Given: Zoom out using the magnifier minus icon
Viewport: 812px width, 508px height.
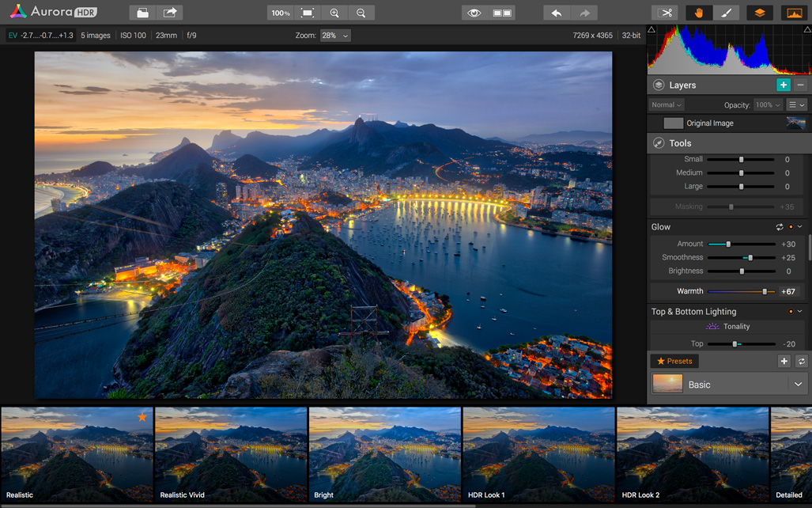Looking at the screenshot, I should 361,13.
